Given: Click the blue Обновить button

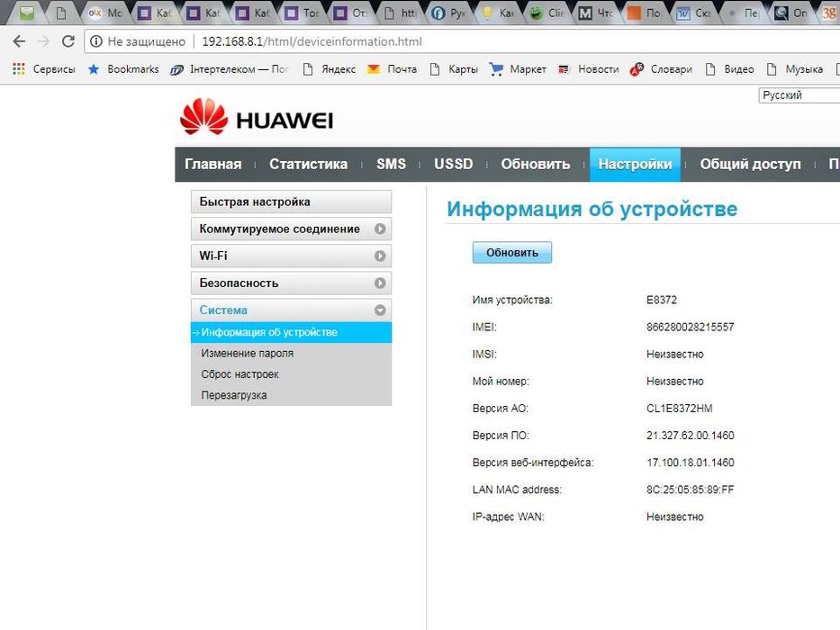Looking at the screenshot, I should coord(511,252).
